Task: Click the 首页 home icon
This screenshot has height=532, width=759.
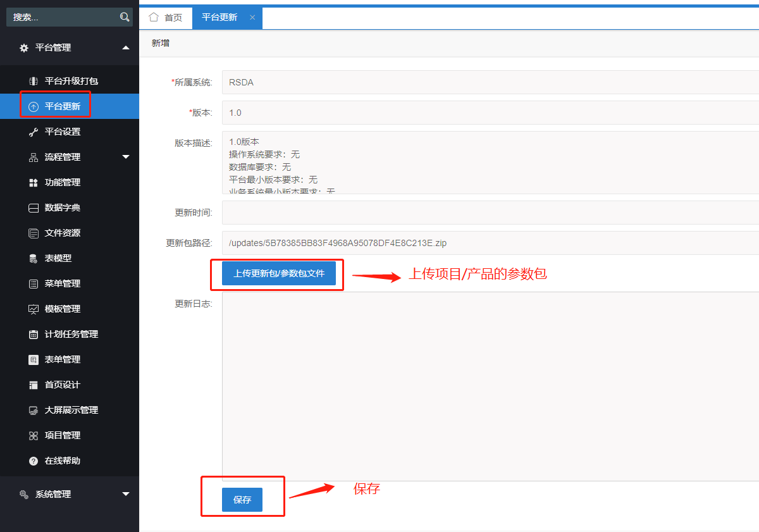Action: coord(154,17)
